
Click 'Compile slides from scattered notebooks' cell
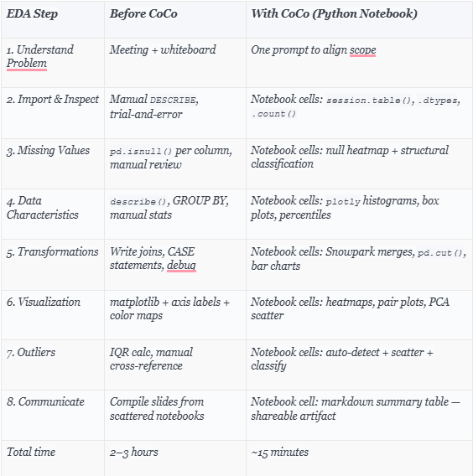(x=157, y=409)
